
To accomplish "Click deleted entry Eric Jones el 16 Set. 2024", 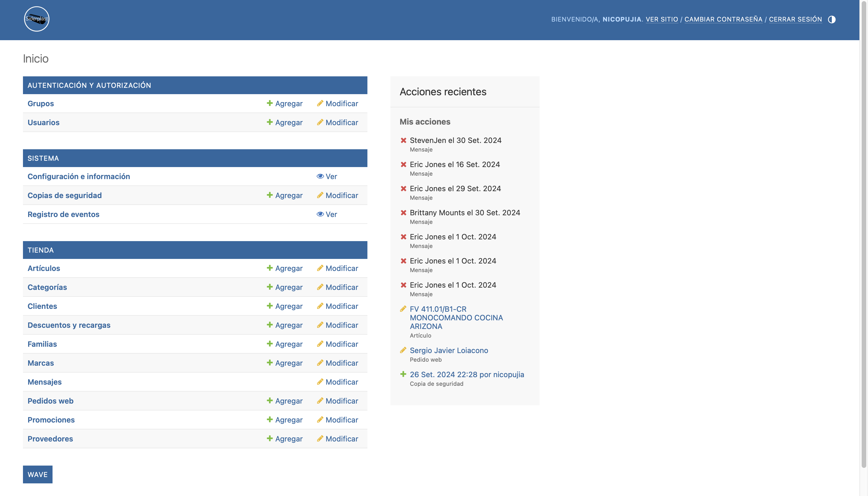I will (455, 164).
